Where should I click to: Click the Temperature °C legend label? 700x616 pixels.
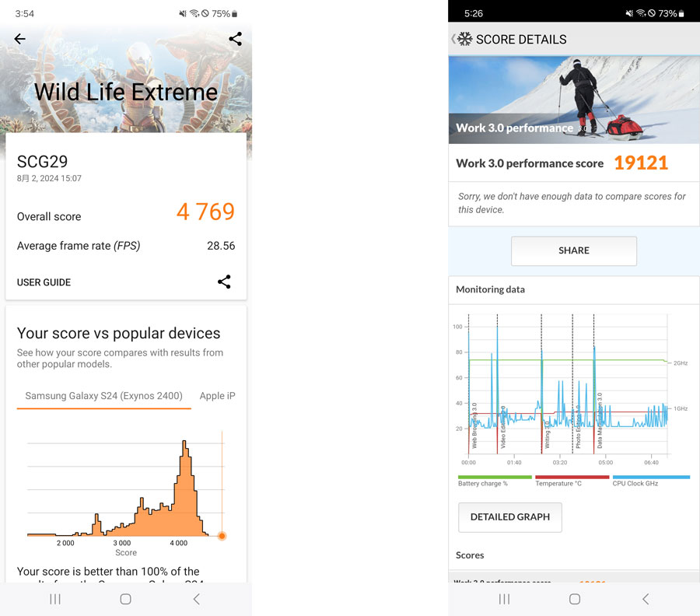tap(558, 484)
